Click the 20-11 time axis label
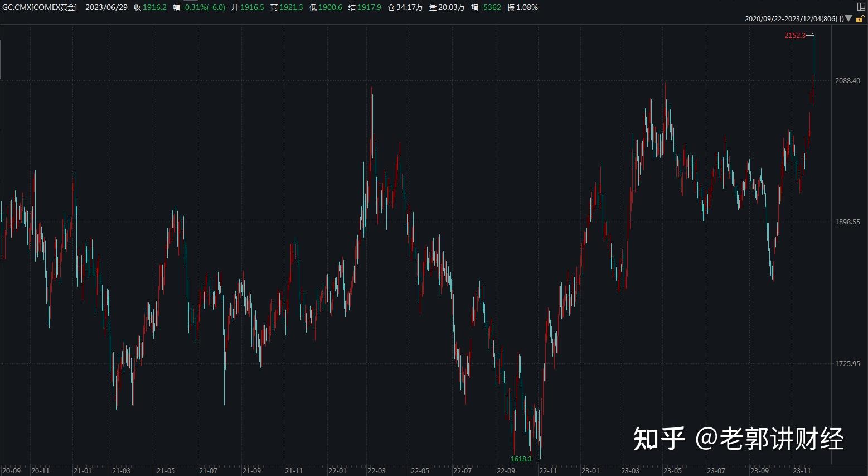 pyautogui.click(x=41, y=471)
